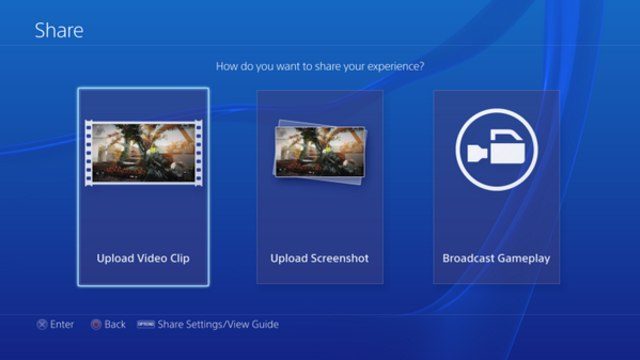640x360 pixels.
Task: Click the circle button Back icon
Action: tap(96, 324)
